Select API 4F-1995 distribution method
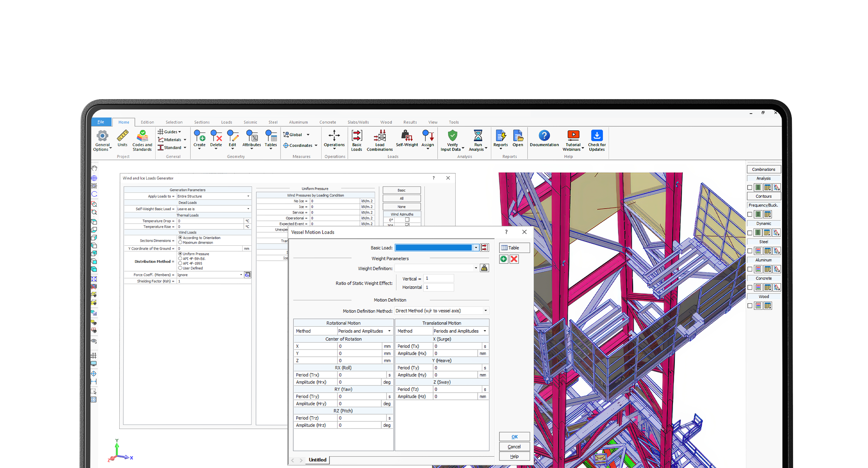The image size is (868, 468). click(x=180, y=263)
